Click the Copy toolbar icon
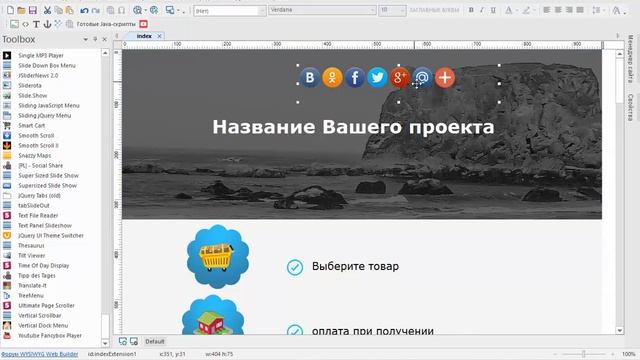The width and height of the screenshot is (640, 360). point(58,10)
